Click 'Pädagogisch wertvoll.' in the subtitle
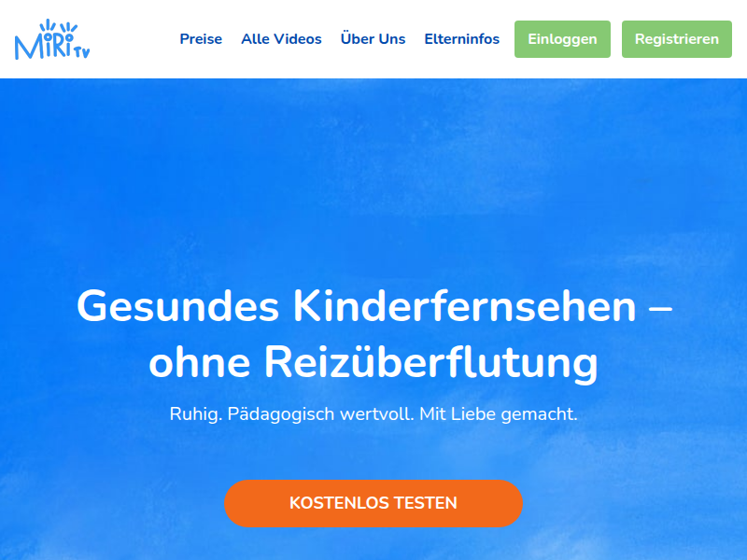This screenshot has width=747, height=560. [x=321, y=413]
